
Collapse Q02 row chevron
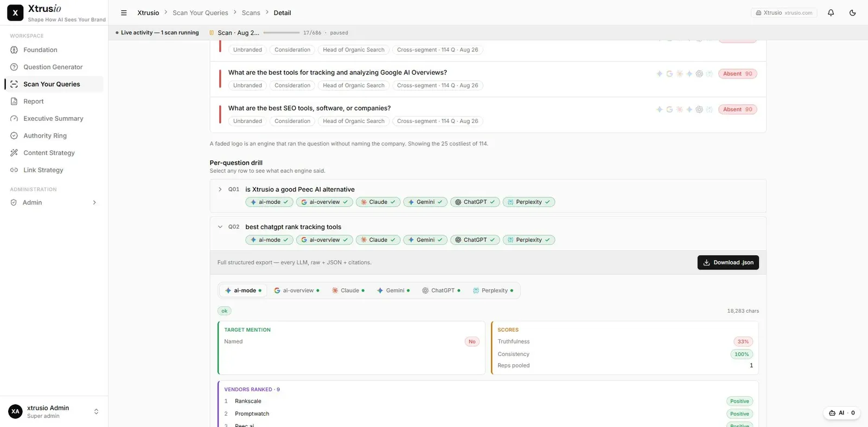click(x=220, y=227)
